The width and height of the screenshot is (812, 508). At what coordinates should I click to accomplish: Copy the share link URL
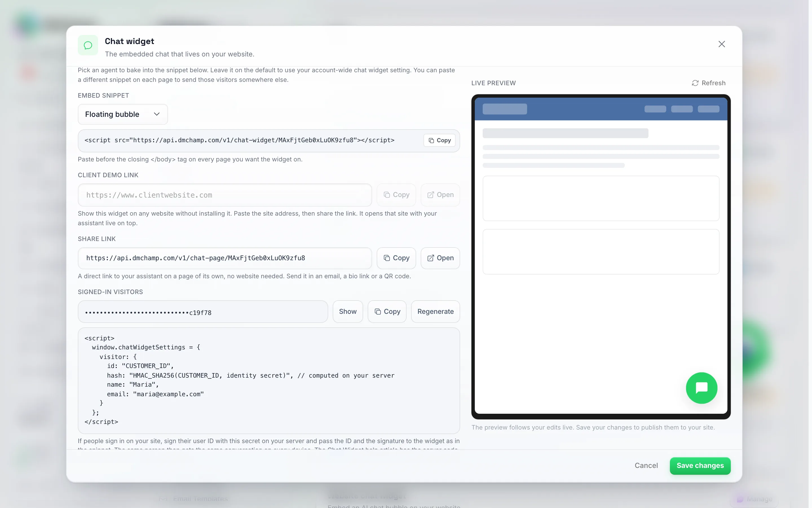[396, 258]
